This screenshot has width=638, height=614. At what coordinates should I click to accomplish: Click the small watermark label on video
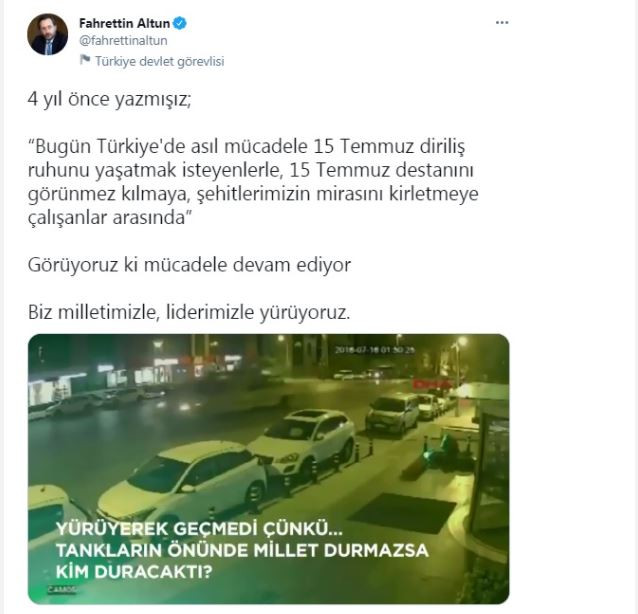[62, 589]
